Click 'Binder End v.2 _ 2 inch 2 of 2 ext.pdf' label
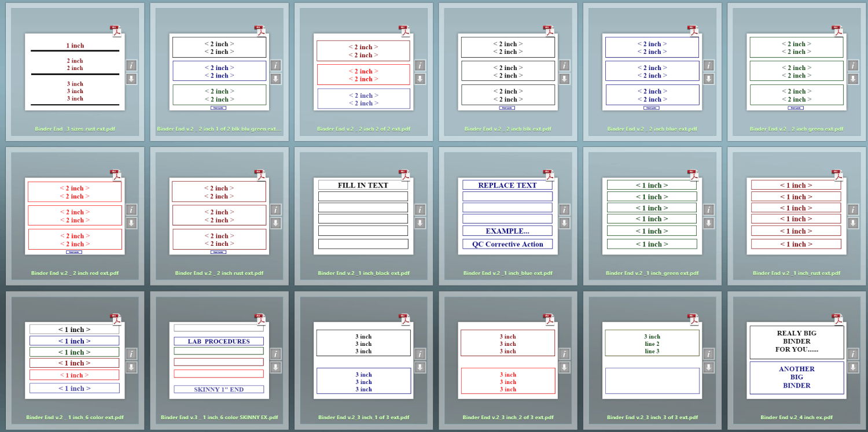 click(363, 129)
